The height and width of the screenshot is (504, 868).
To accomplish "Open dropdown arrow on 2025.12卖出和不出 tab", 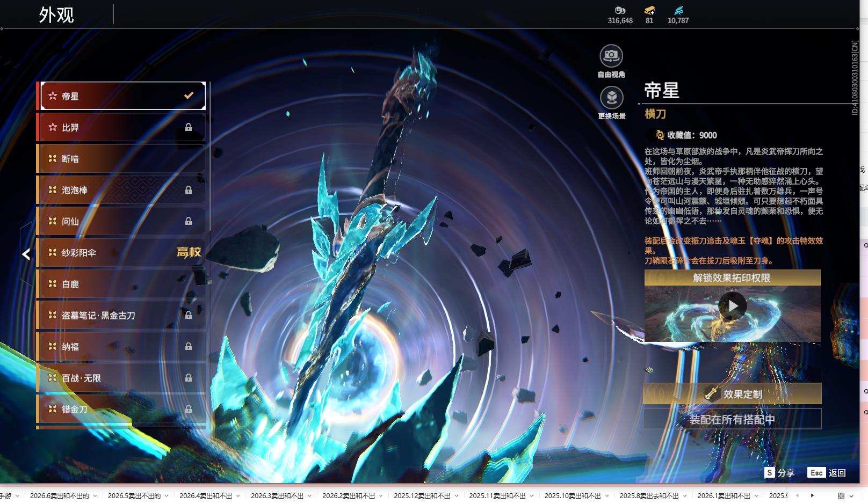I will [x=457, y=496].
